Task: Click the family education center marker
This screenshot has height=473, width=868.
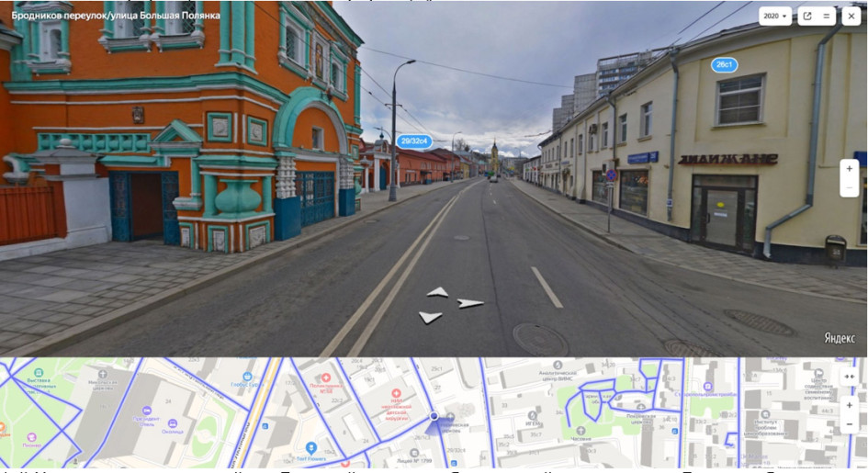Action: 817,373
